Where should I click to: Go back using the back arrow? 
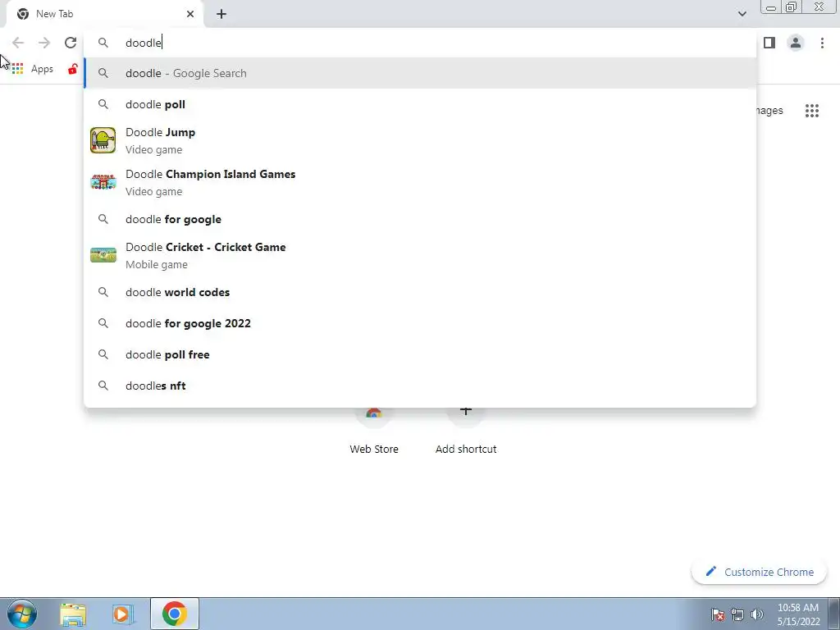[18, 43]
